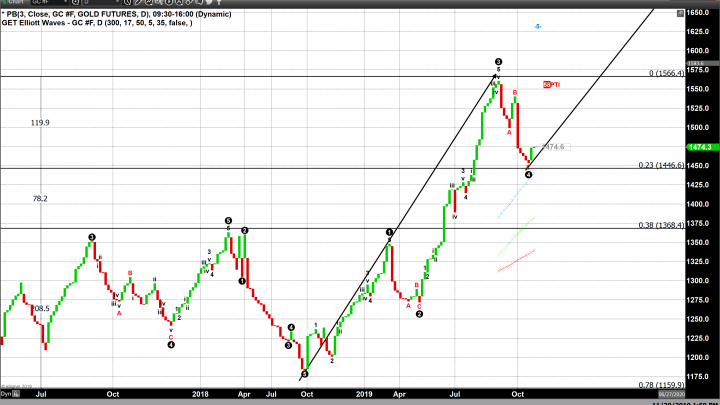Viewport: 720px width, 405px height.
Task: Select the 0 (1566.4) Fibonacci level label
Action: (666, 73)
